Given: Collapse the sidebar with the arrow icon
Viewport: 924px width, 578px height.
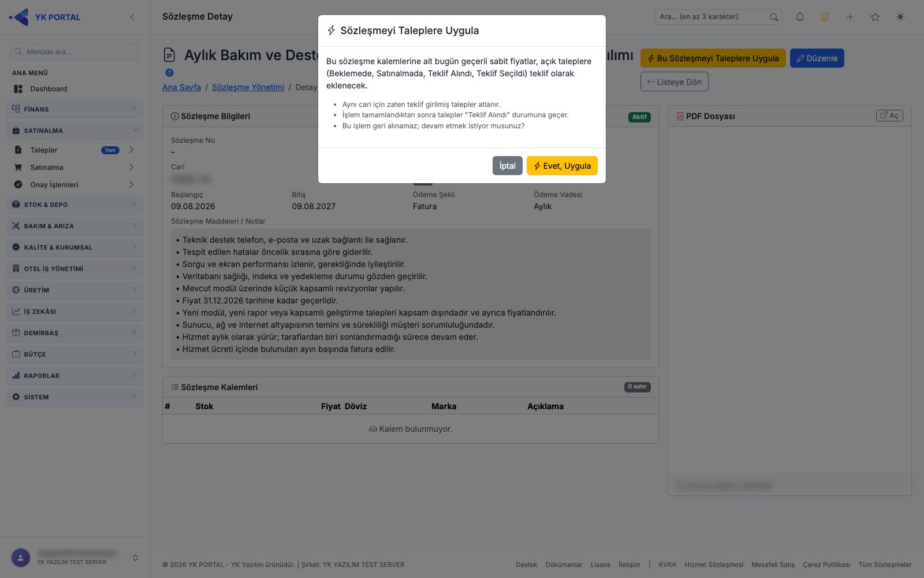Looking at the screenshot, I should click(132, 17).
